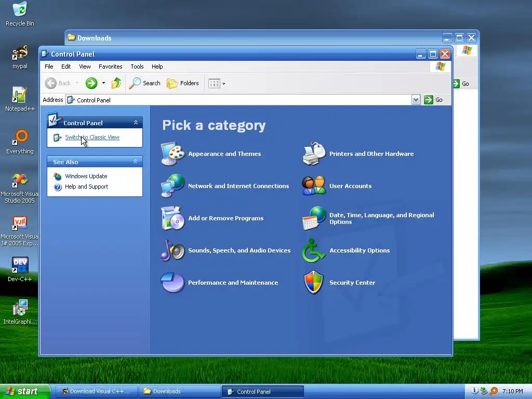The height and width of the screenshot is (399, 532).
Task: Toggle the Folders pane button
Action: click(182, 83)
